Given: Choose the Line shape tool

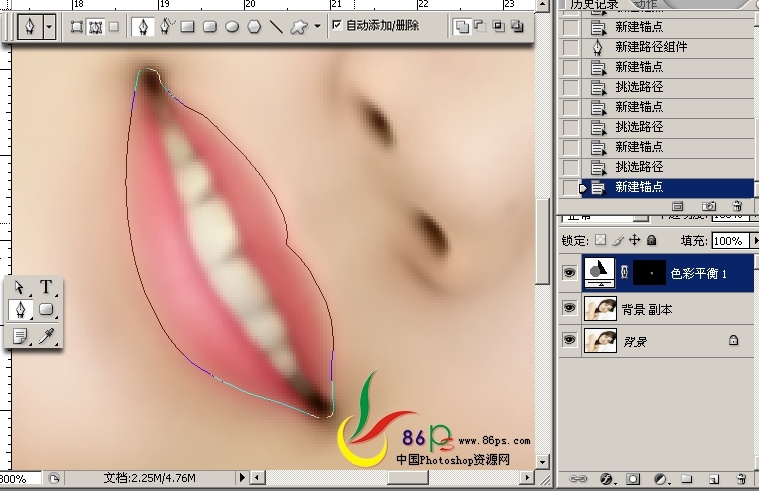Looking at the screenshot, I should 276,26.
